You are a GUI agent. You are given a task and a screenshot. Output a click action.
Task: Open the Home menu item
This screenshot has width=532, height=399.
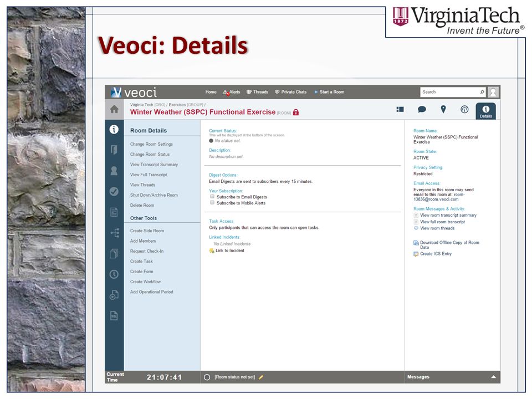[211, 92]
